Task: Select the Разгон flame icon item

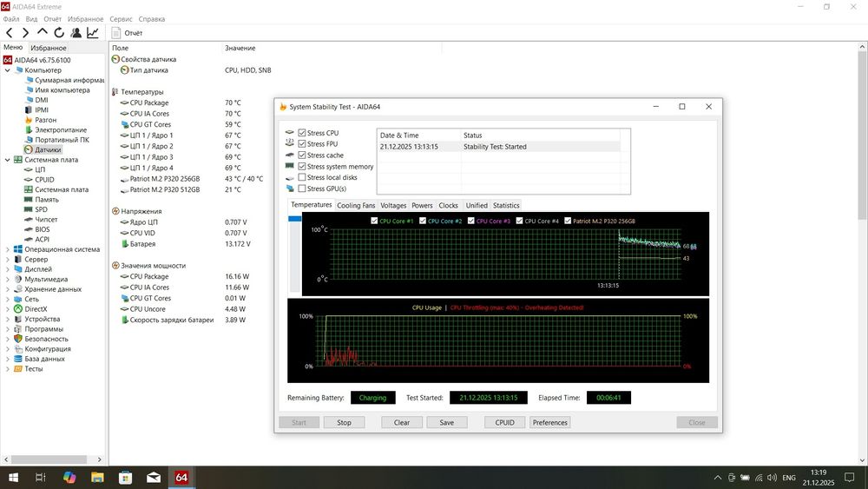Action: pos(30,120)
